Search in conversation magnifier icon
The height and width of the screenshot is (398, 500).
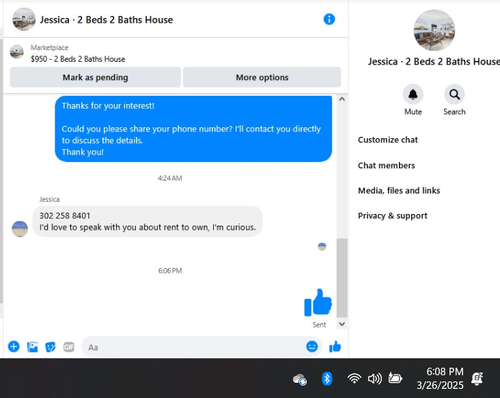tap(454, 95)
